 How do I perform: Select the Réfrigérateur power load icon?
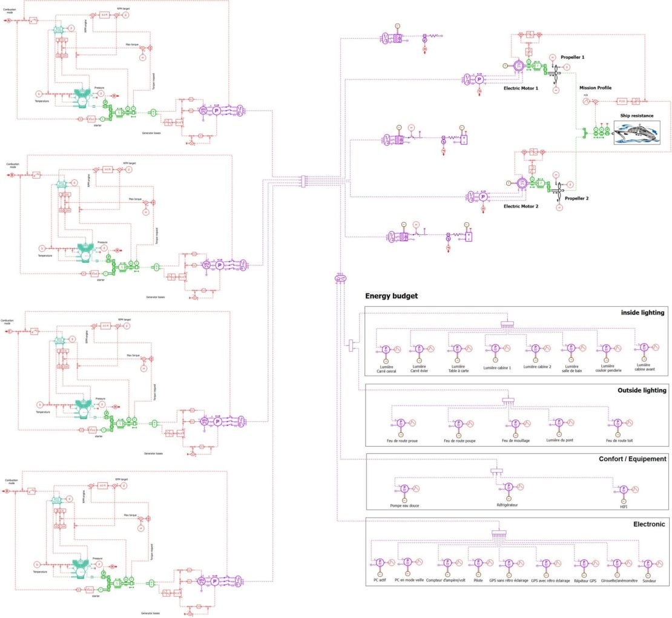509,487
